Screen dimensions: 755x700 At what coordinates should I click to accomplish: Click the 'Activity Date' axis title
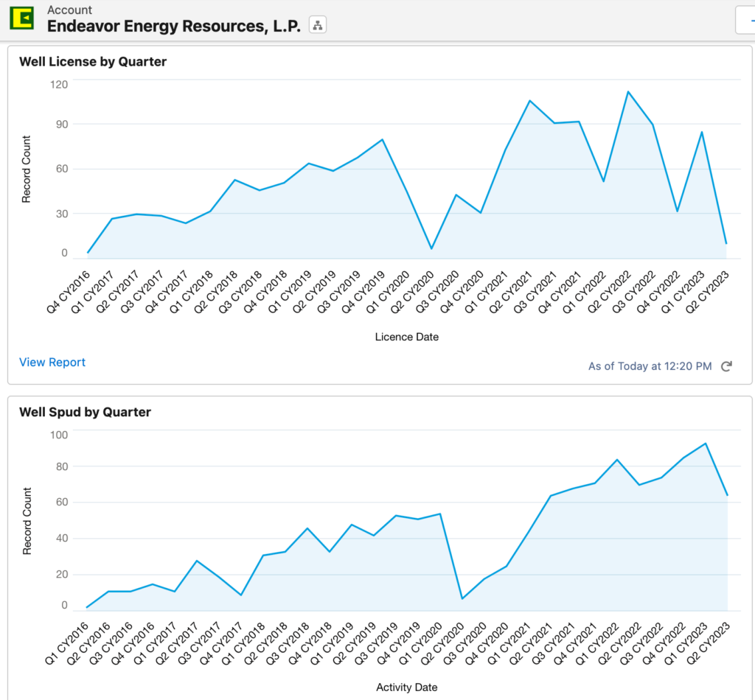point(407,687)
